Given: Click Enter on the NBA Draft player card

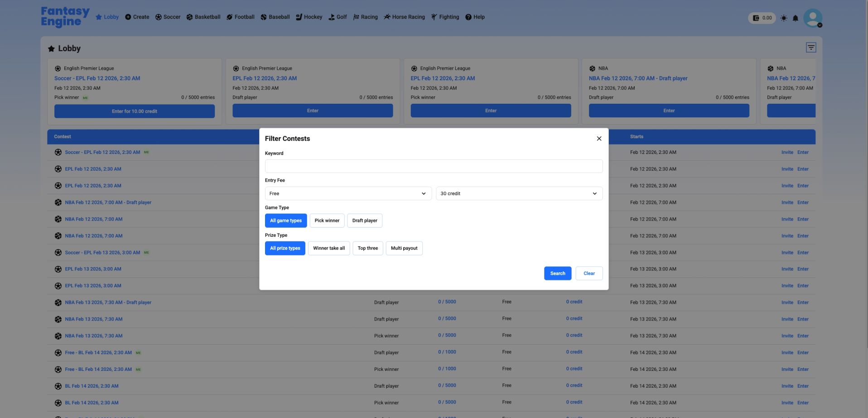Looking at the screenshot, I should [x=669, y=111].
